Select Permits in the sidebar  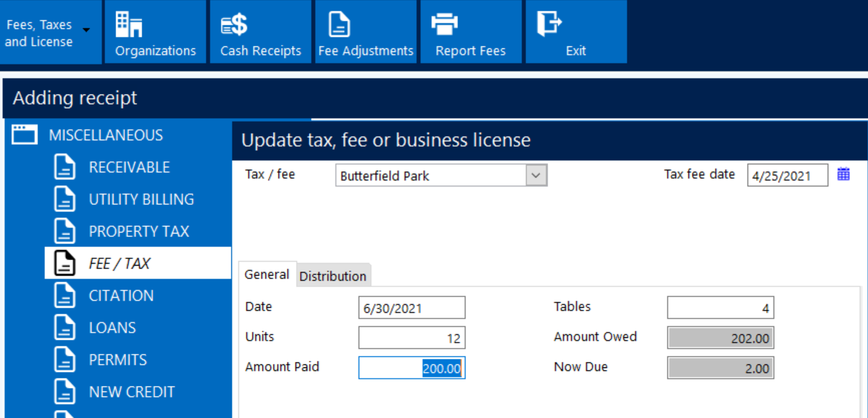(118, 360)
